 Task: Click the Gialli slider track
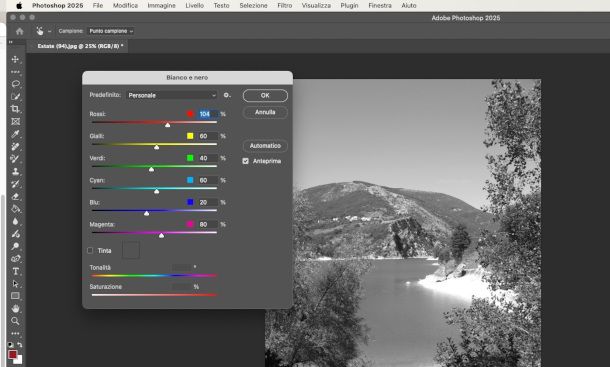click(154, 144)
